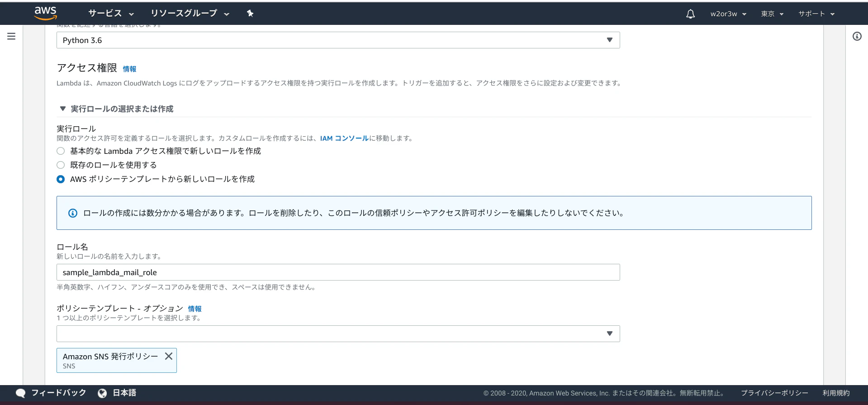Viewport: 868px width, 405px height.
Task: Click 情報 link next to アクセス権限
Action: (x=129, y=69)
